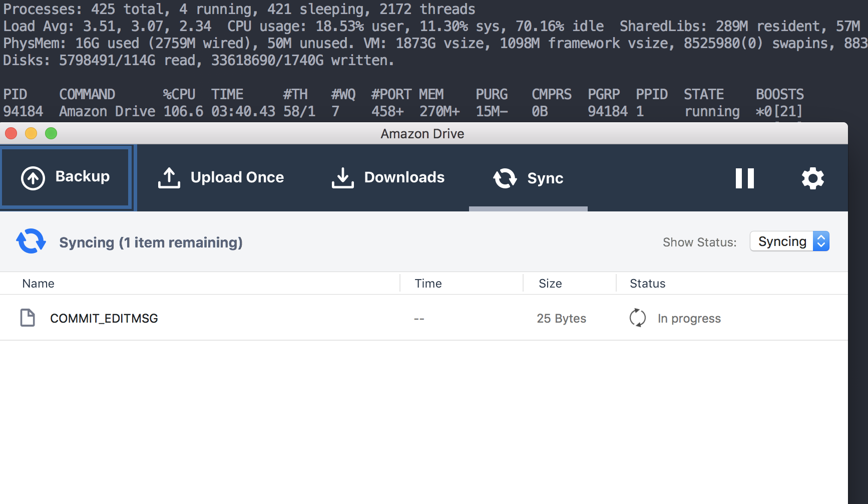Click the 106.6 CPU value in terminal
Viewport: 868px width, 504px height.
coord(183,111)
